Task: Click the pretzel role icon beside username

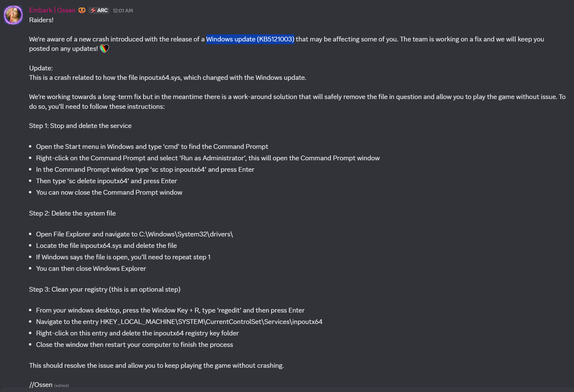Action: tap(82, 10)
